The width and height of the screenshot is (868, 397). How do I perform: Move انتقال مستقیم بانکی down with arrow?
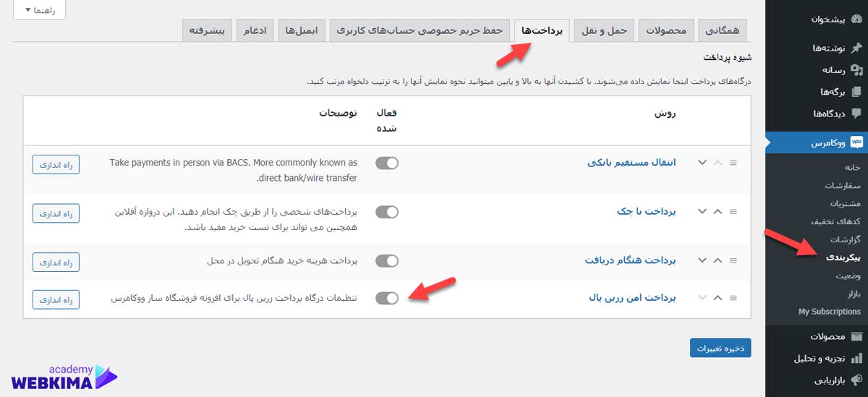click(x=702, y=163)
